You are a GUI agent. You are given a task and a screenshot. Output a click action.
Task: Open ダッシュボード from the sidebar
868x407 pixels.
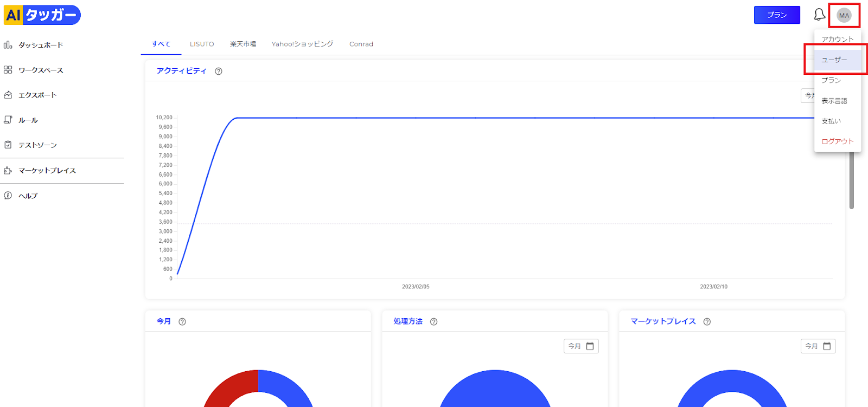[41, 45]
